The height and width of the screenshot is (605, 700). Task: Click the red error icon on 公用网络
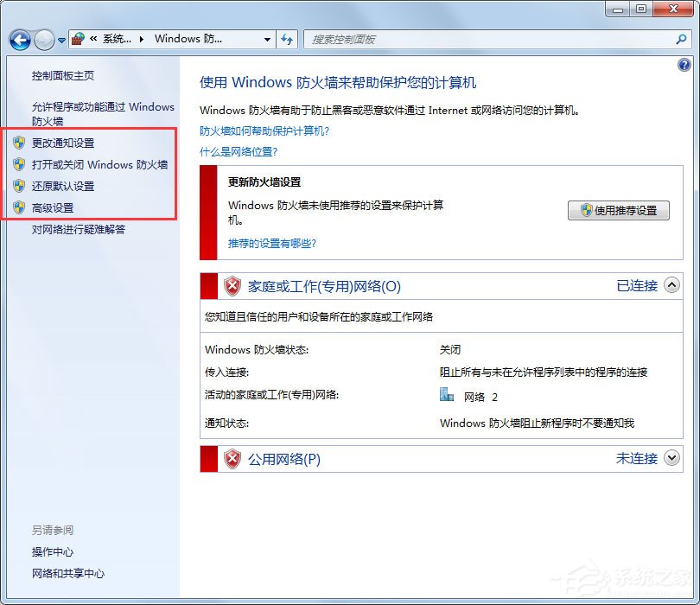click(x=232, y=459)
